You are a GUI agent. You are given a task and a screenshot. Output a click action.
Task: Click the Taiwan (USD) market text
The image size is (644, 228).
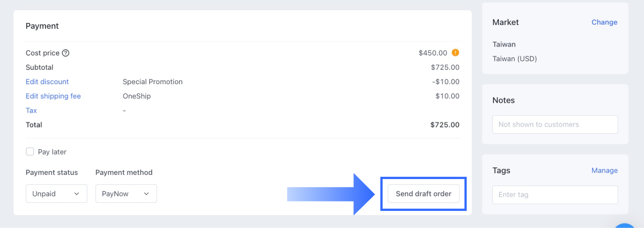[x=514, y=59]
